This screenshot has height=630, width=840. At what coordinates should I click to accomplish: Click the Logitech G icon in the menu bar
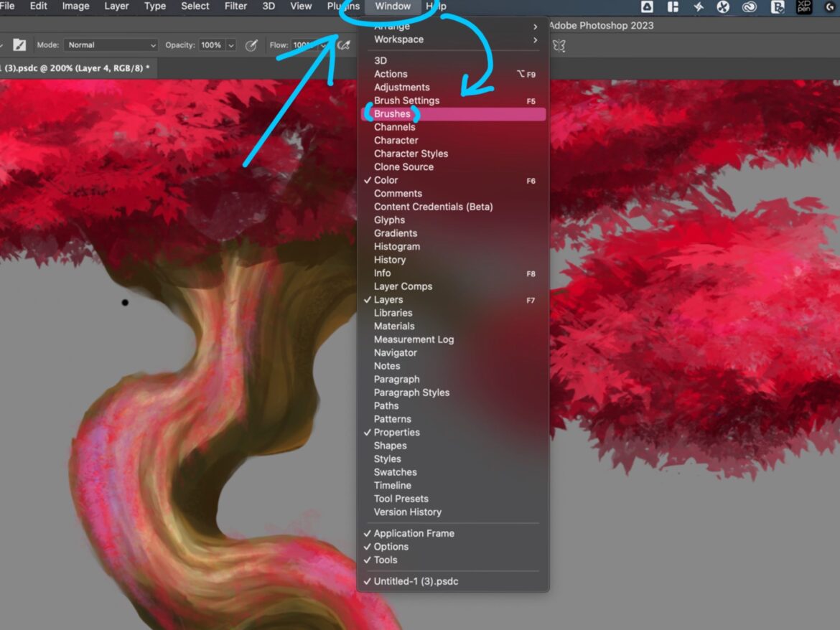(829, 7)
